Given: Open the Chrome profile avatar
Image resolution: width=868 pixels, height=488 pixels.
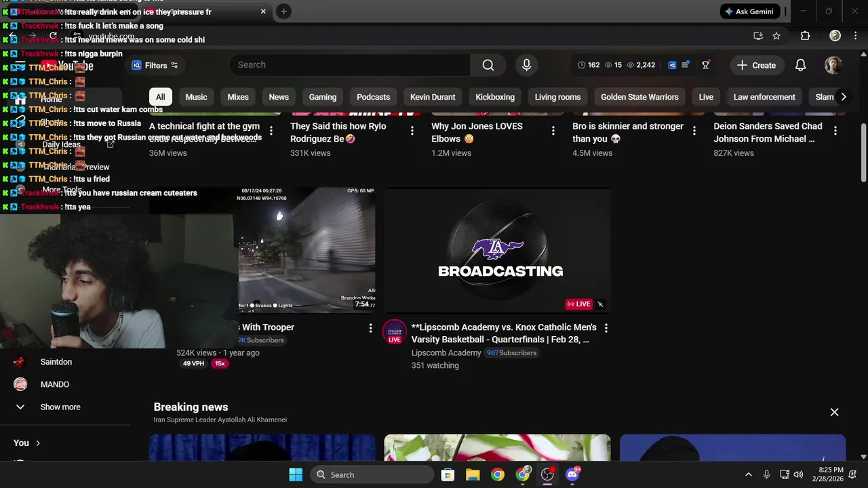Looking at the screenshot, I should click(835, 36).
